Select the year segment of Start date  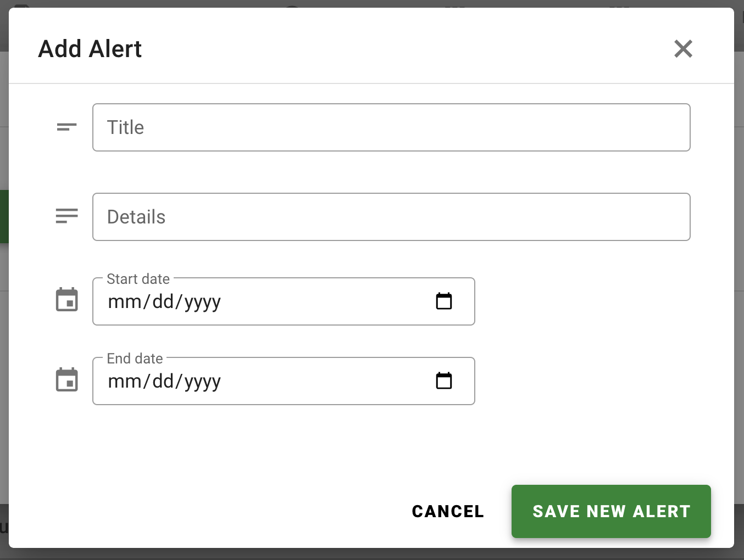(202, 301)
